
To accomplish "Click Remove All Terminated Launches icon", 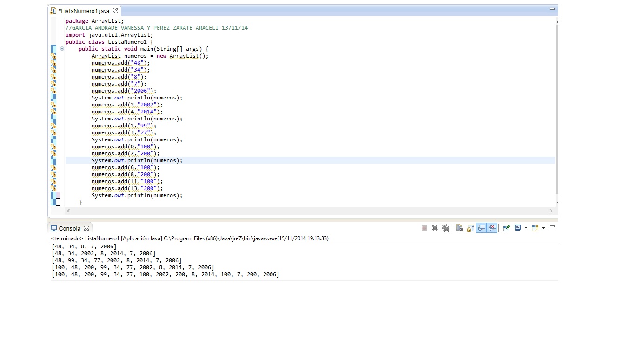I will 445,228.
